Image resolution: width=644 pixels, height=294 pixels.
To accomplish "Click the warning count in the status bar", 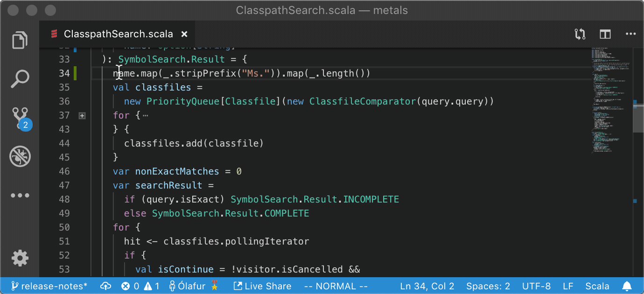I will (152, 286).
